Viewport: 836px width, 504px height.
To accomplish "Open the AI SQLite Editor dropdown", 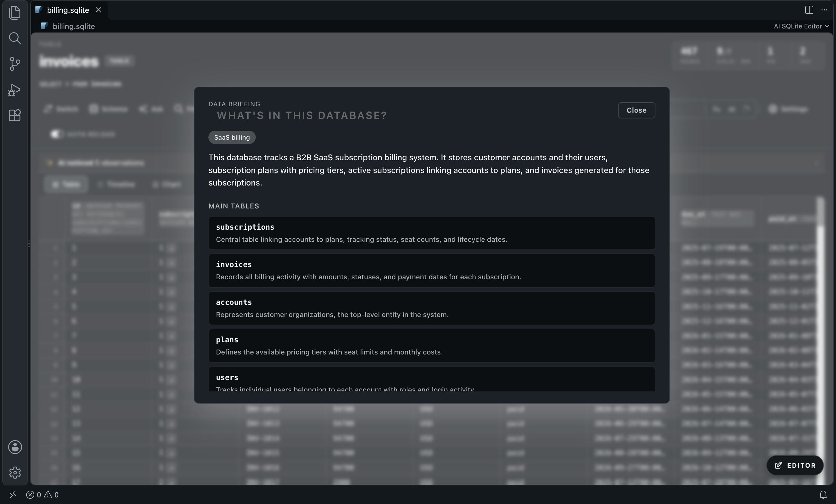I will [x=801, y=26].
